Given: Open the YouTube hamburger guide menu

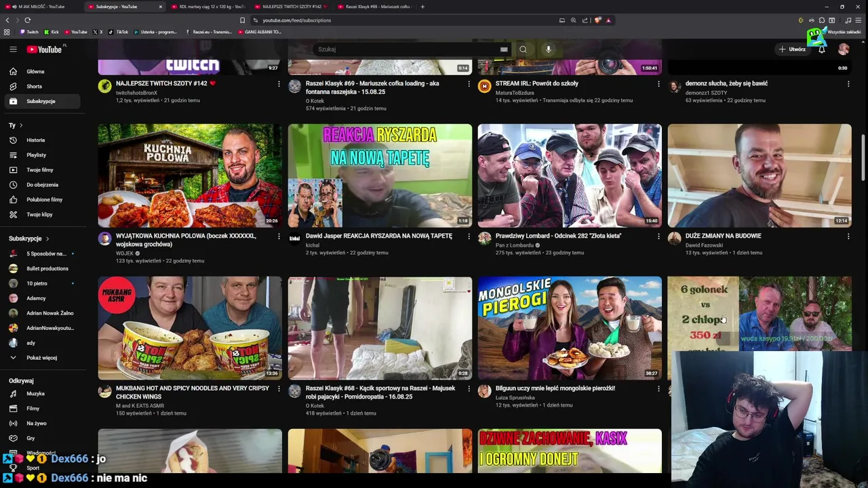Looking at the screenshot, I should click(13, 49).
